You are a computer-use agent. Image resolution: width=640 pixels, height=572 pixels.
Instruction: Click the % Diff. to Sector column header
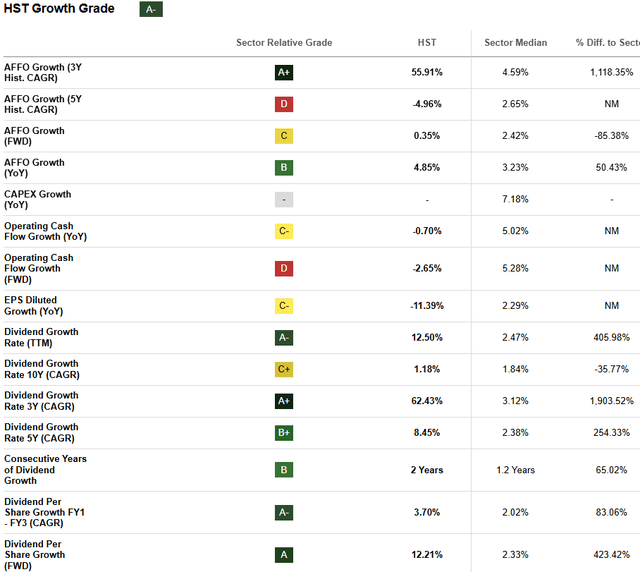(608, 42)
